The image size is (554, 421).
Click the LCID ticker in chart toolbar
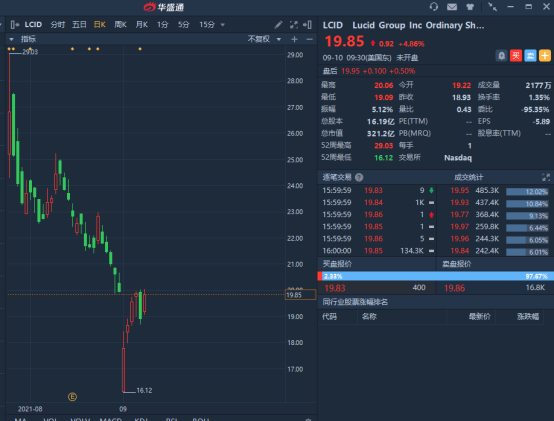(x=33, y=25)
